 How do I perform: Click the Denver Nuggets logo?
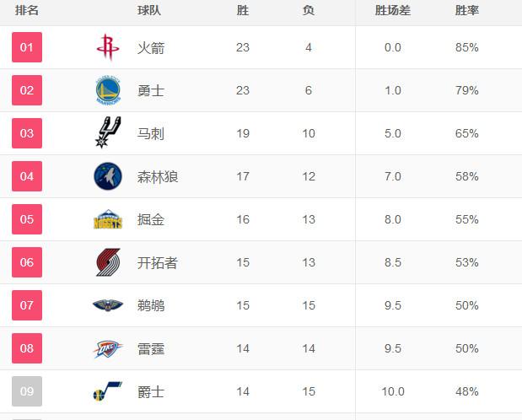tap(108, 219)
